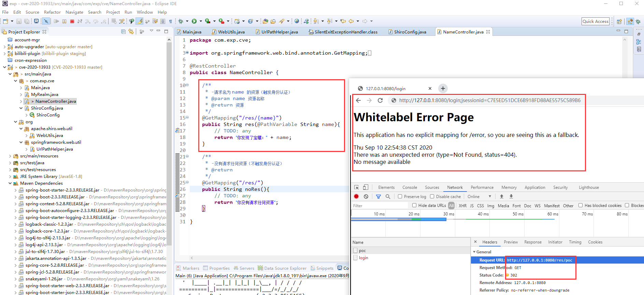Screen dimensions: 644x295
Task: Toggle the DevTools network filter funnel icon
Action: point(378,196)
